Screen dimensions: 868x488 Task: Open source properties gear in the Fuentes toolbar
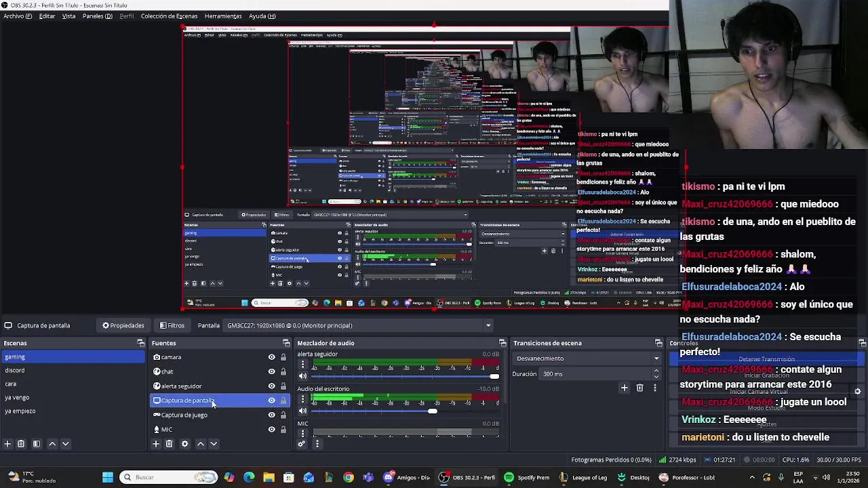point(184,444)
